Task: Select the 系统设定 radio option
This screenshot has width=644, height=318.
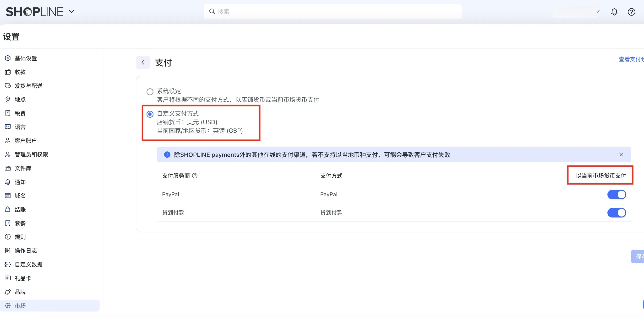Action: coord(150,92)
